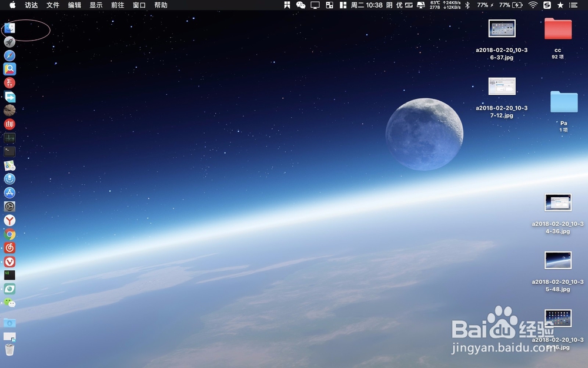Open the App Store from the Dock

[9, 193]
